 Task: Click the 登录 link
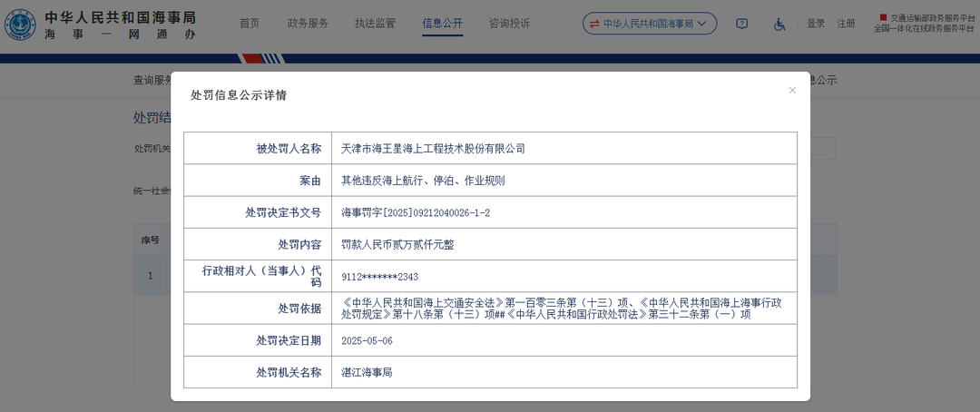pyautogui.click(x=816, y=24)
